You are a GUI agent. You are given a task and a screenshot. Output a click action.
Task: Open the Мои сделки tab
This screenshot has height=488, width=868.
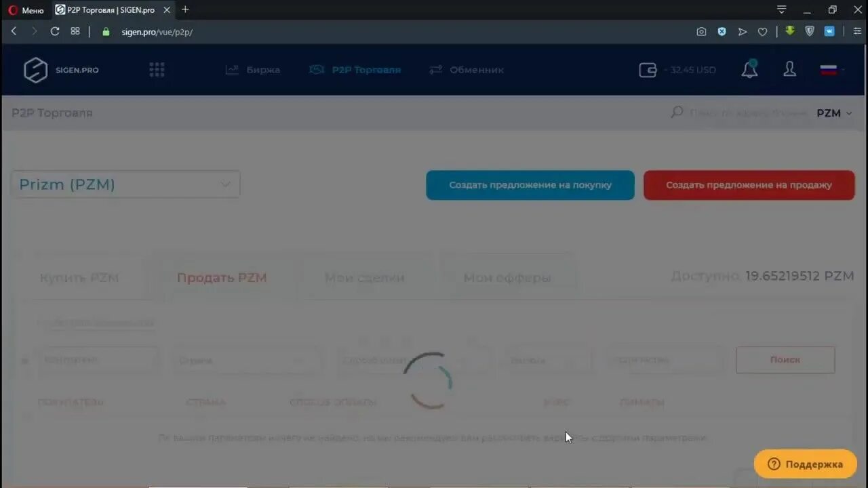click(x=365, y=278)
